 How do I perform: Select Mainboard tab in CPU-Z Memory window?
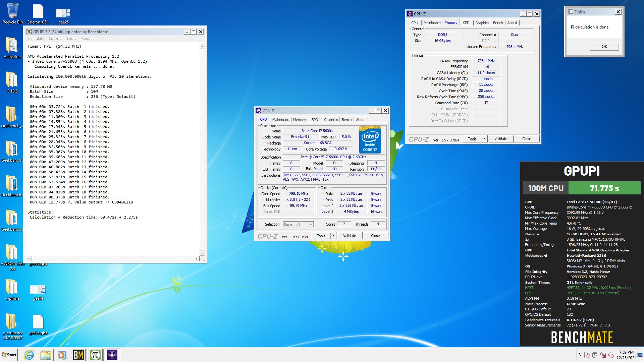coord(432,23)
